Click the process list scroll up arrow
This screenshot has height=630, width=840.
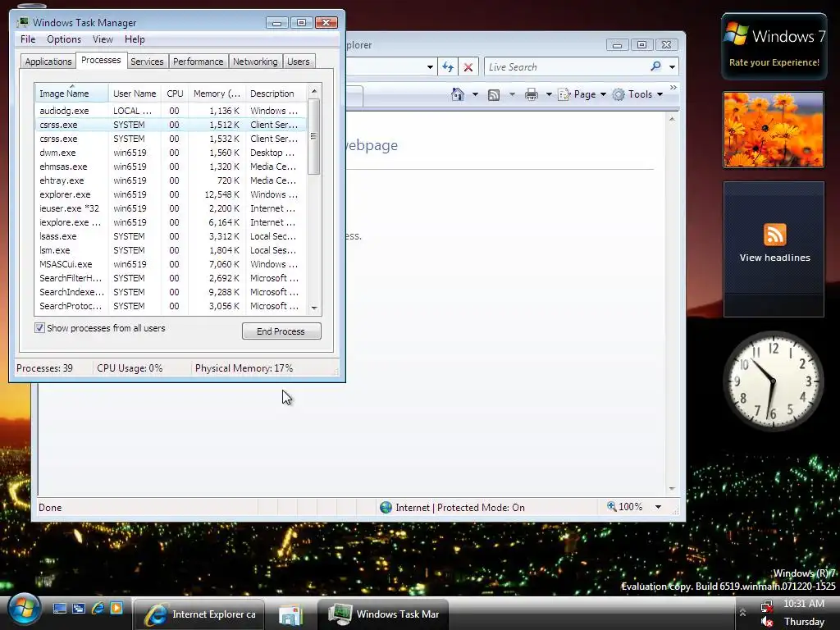pos(314,91)
